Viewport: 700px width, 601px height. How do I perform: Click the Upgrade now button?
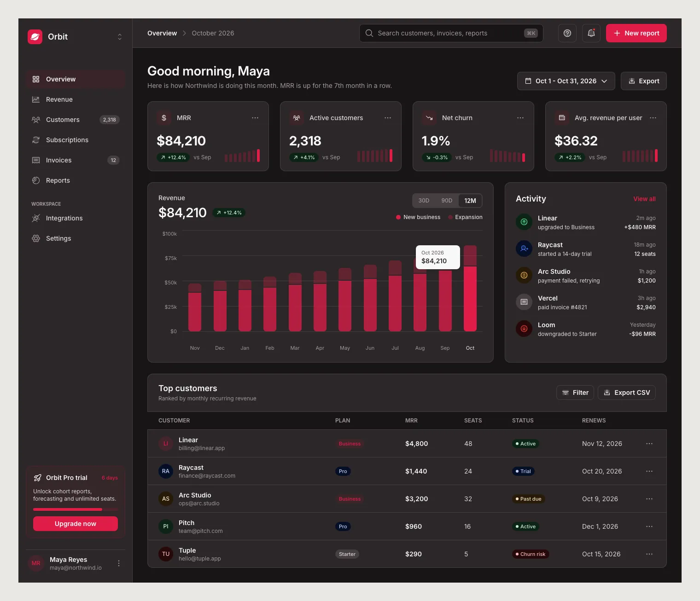coord(76,524)
